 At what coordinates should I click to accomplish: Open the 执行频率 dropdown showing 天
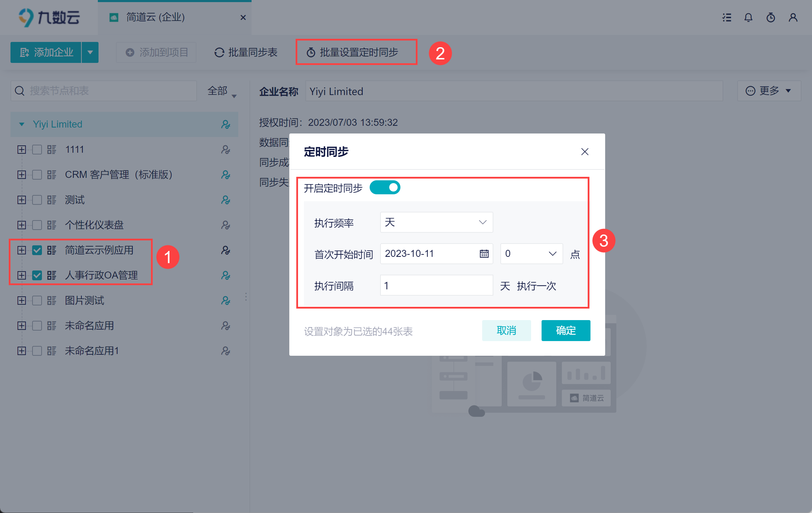[x=436, y=222]
